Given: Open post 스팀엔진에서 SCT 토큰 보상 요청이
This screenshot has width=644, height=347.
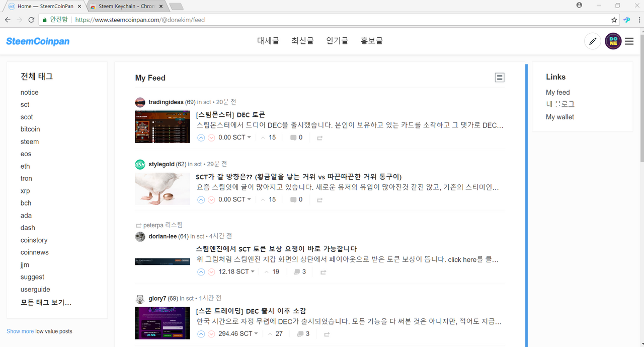Looking at the screenshot, I should tap(276, 249).
